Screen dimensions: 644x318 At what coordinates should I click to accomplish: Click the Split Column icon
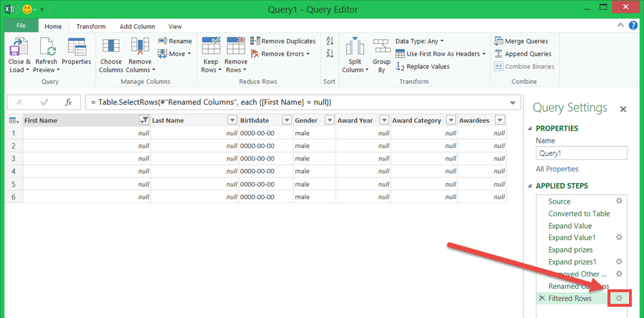pyautogui.click(x=355, y=48)
